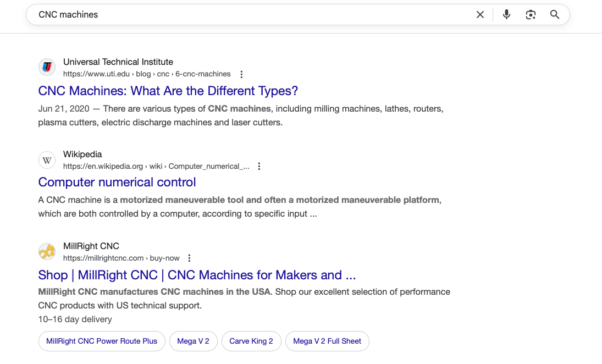Open 'CNC Machines: What Are the Different Types?'
Image resolution: width=602 pixels, height=364 pixels.
(168, 91)
